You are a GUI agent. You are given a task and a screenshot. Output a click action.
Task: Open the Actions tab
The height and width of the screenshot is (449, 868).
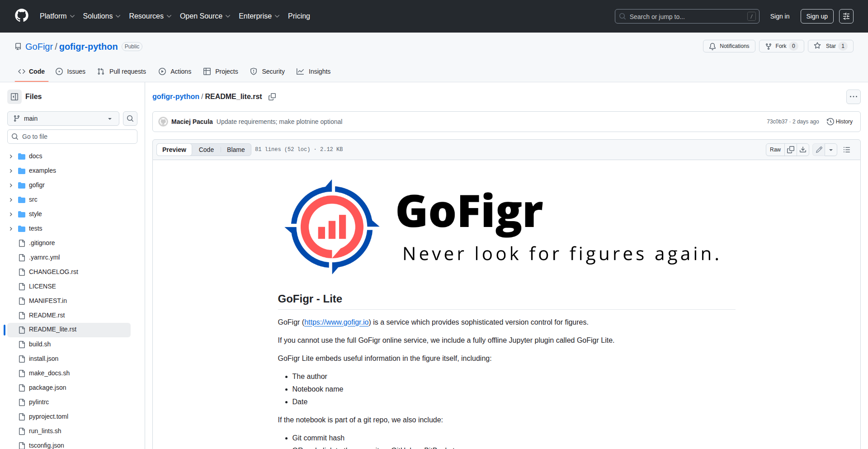[x=175, y=71]
